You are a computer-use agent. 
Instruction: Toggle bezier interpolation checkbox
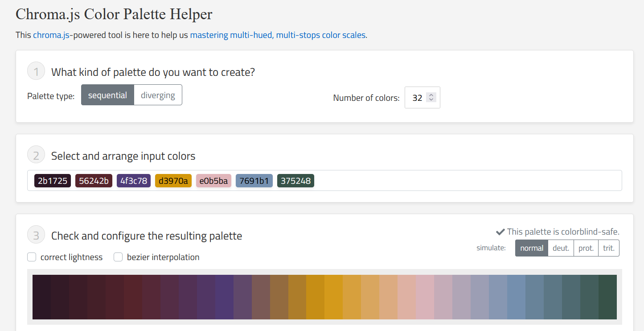point(118,257)
